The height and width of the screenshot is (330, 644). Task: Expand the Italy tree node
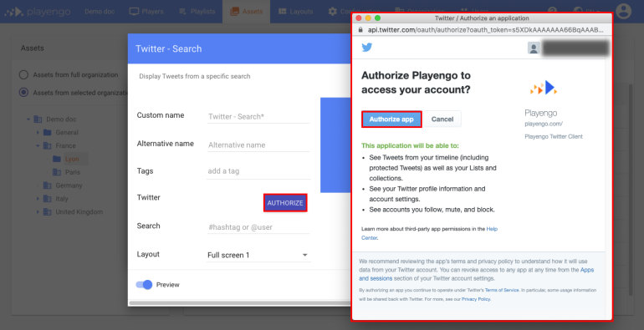(38, 199)
